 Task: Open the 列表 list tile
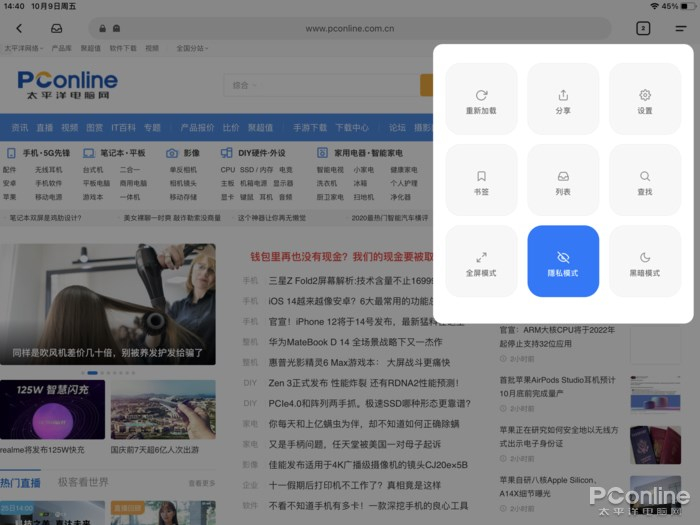click(563, 180)
